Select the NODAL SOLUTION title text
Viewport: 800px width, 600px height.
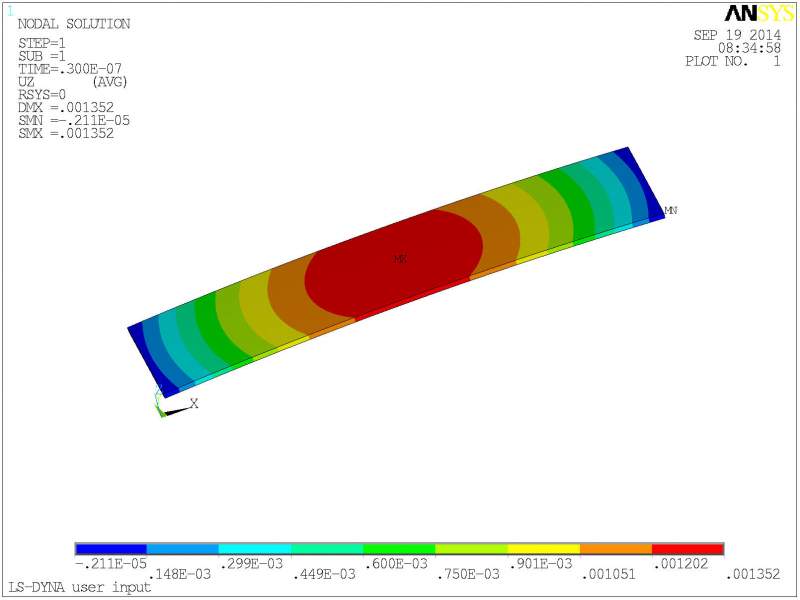(74, 24)
